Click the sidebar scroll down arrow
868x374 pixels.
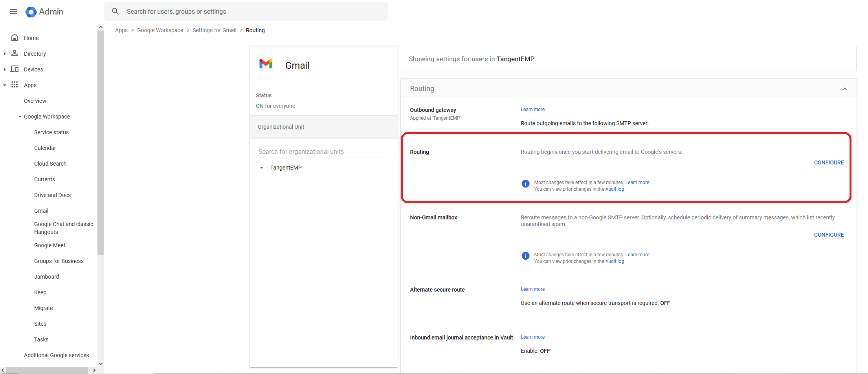(101, 364)
